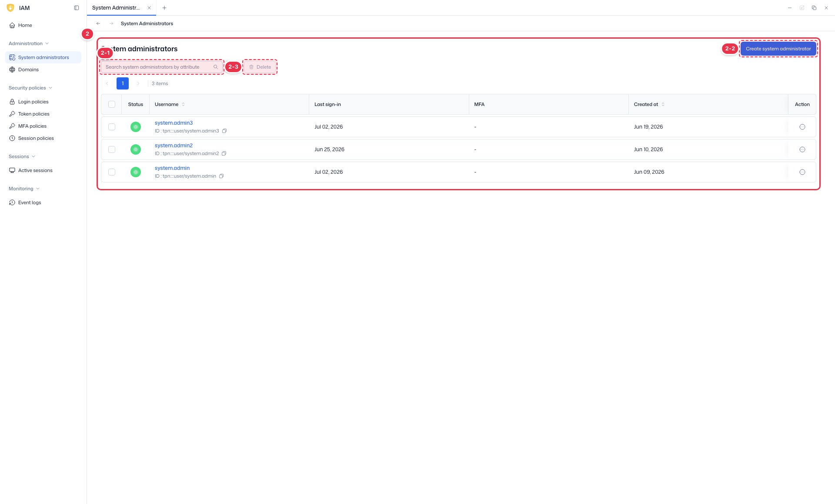Go to page 1 in pagination
Viewport: 835px width, 504px height.
point(123,83)
